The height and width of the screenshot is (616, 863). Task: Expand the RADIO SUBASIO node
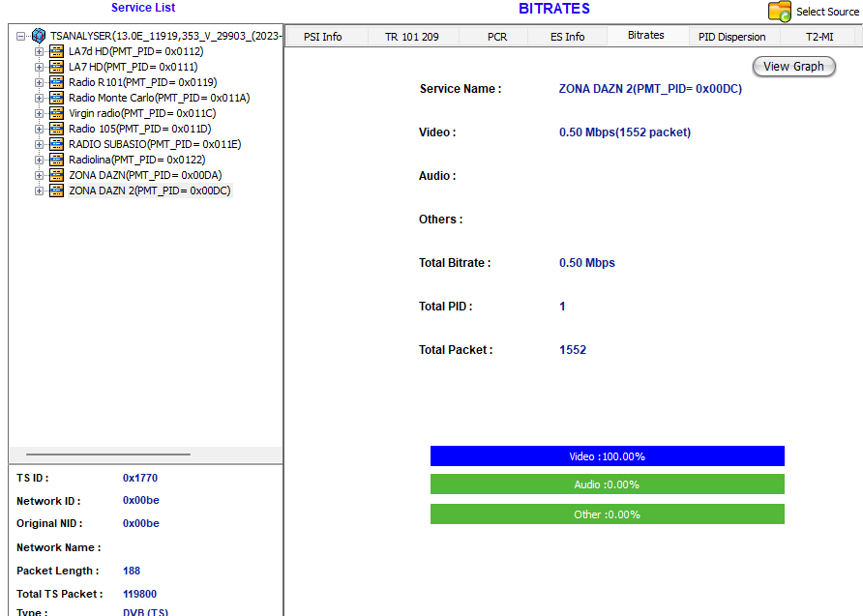pyautogui.click(x=39, y=144)
